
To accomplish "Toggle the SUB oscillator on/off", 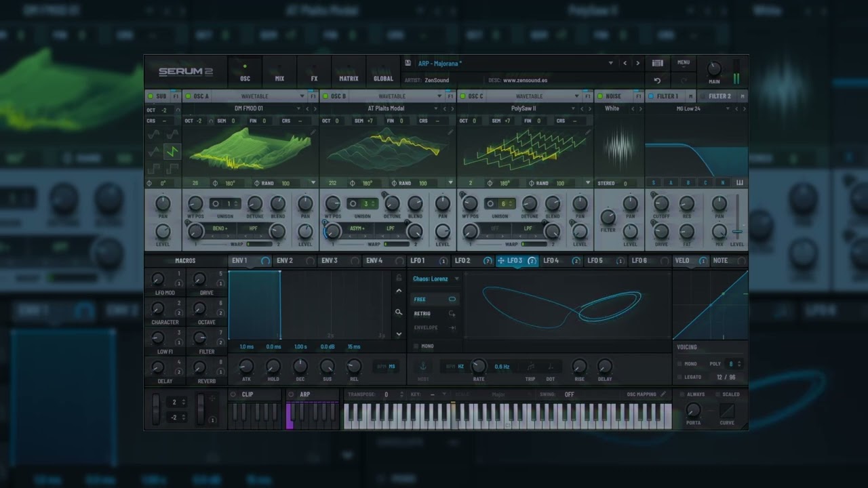I will 151,96.
